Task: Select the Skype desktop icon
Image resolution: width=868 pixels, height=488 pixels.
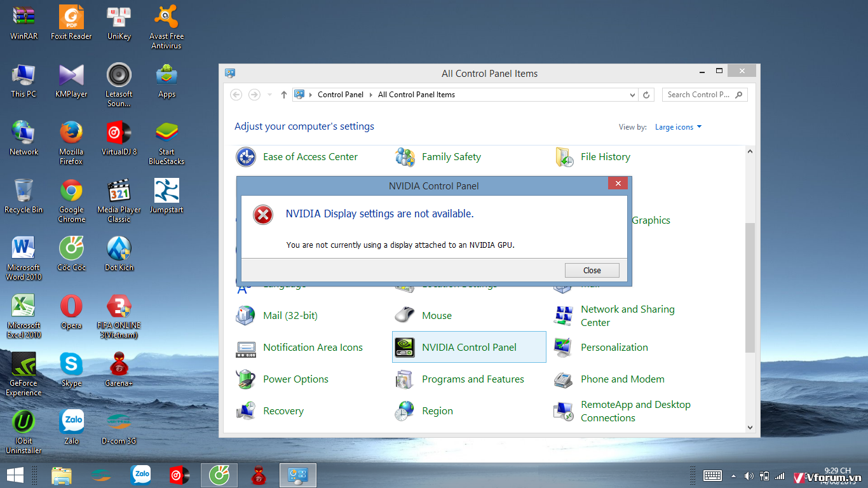Action: point(71,370)
